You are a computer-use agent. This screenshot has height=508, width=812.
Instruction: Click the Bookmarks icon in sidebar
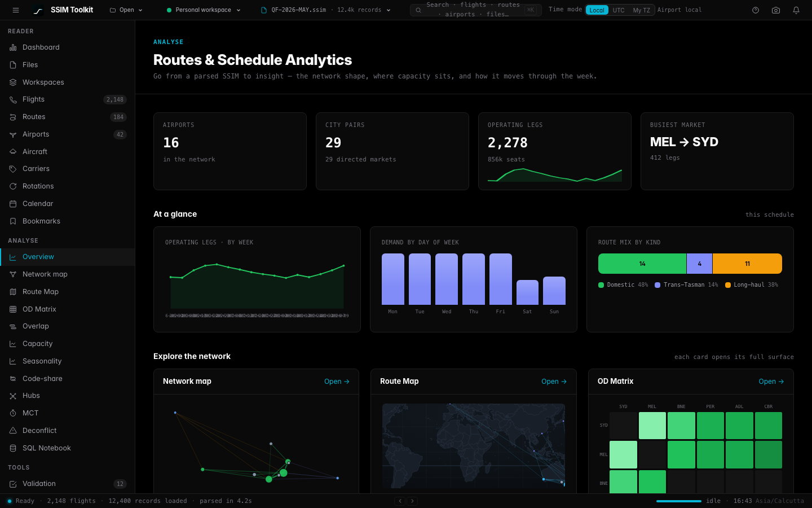point(13,221)
